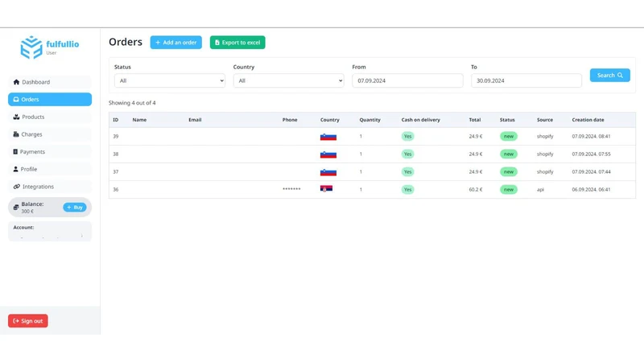
Task: Click the new status badge for order 37
Action: pos(509,172)
